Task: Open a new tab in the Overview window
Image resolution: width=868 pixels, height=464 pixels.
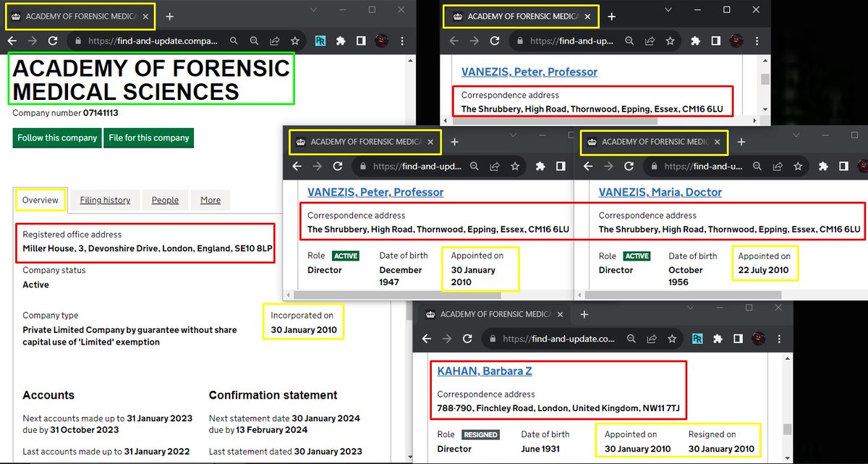Action: coord(169,16)
